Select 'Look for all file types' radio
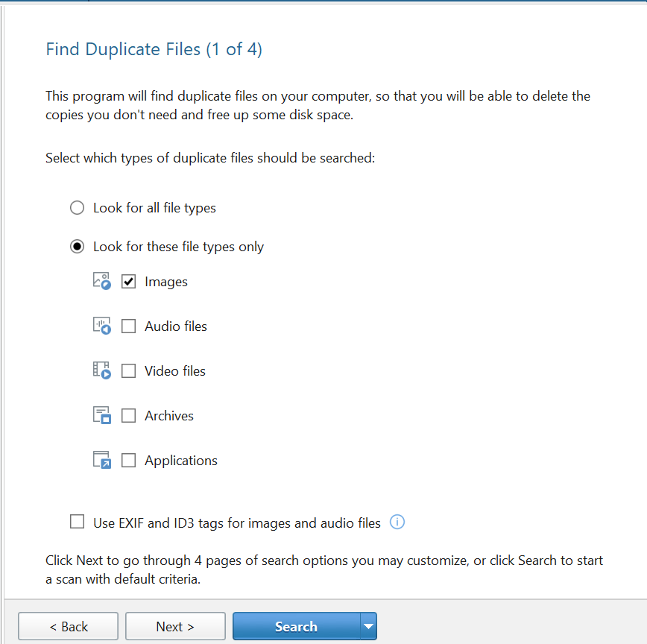 click(77, 208)
